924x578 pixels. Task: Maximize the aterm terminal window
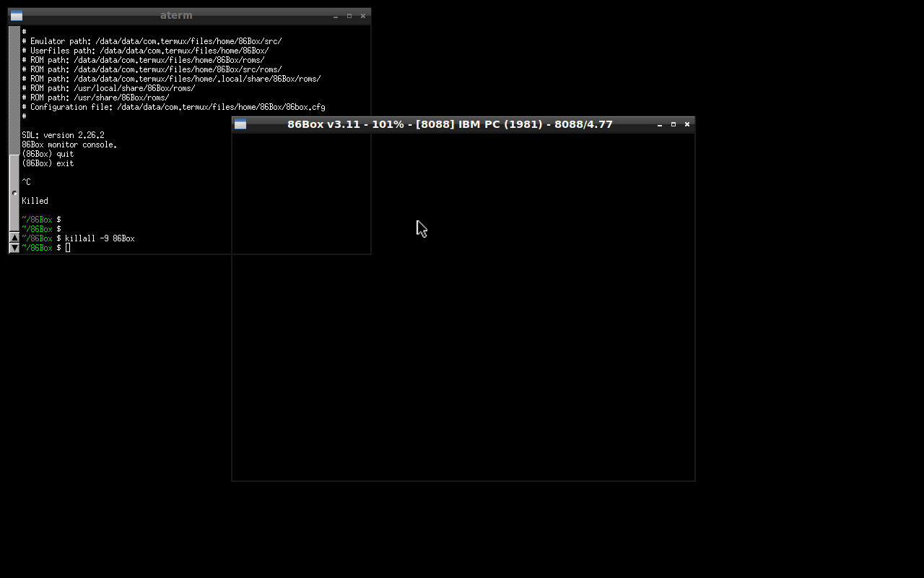pos(349,15)
